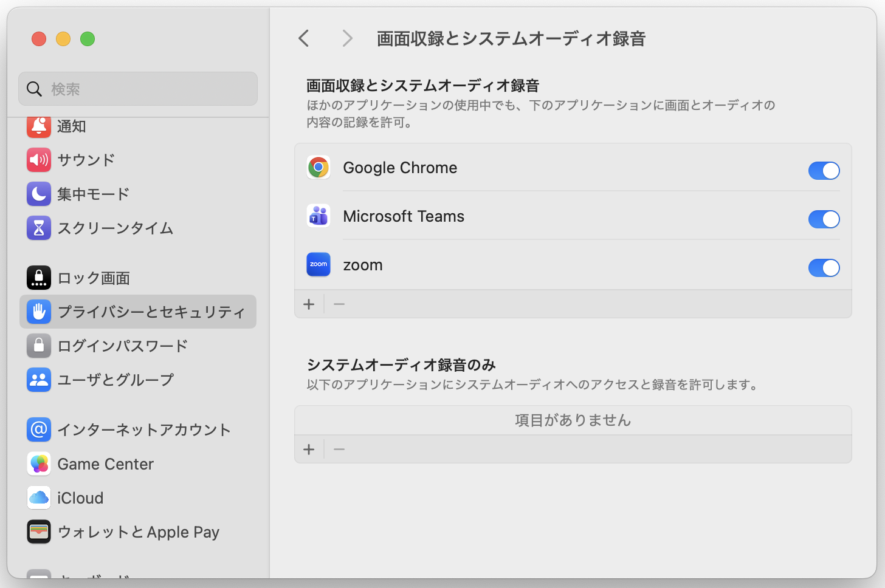This screenshot has height=588, width=885.
Task: Open ロック画面 settings
Action: (x=138, y=278)
